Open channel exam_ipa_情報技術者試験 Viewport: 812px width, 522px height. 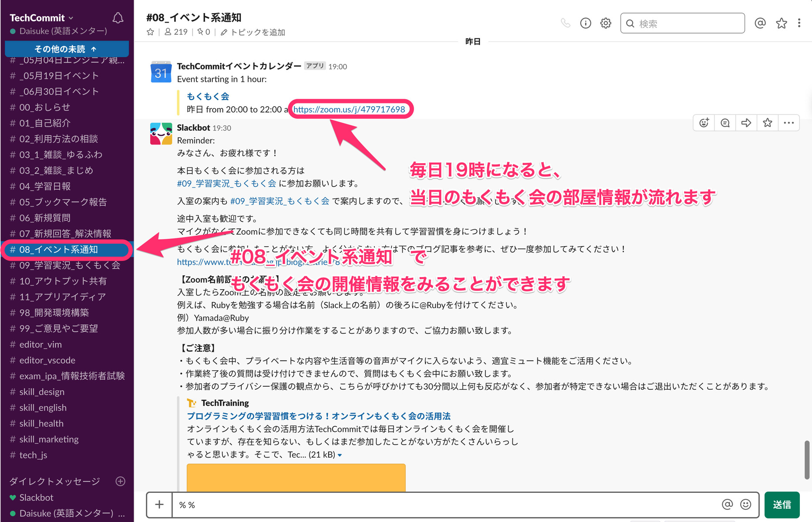67,376
